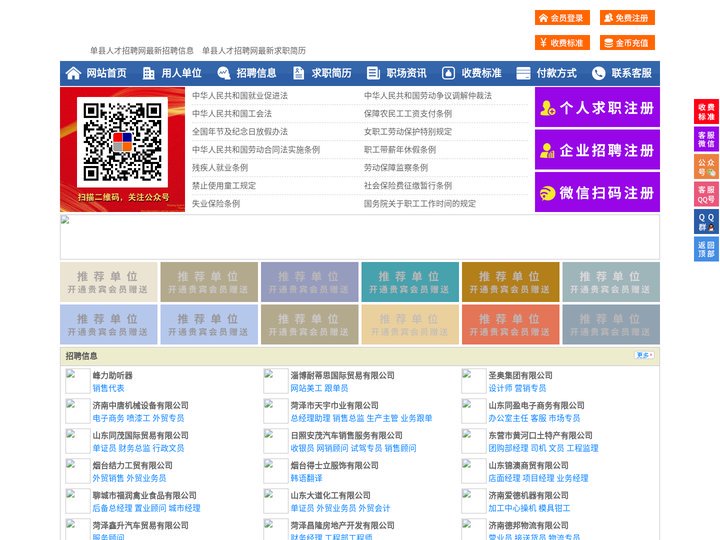Open company 山东大道化工有限公司
The width and height of the screenshot is (720, 540).
pos(330,495)
